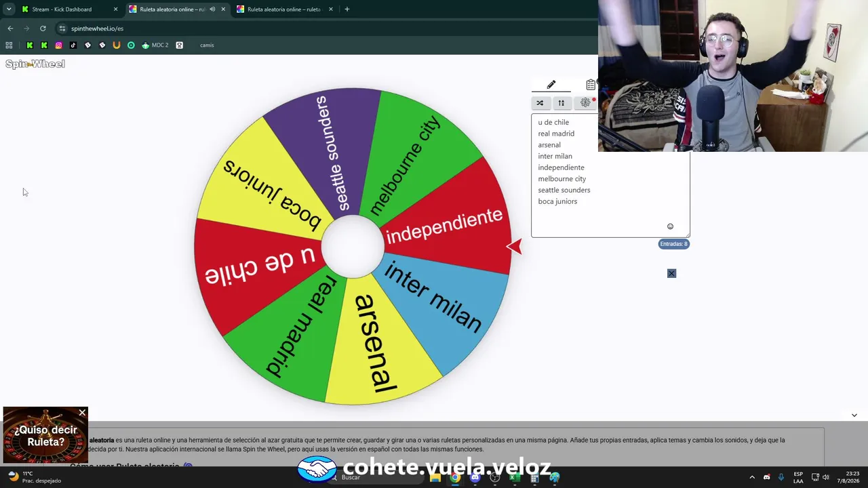
Task: Open the volume tray icon
Action: pyautogui.click(x=826, y=477)
